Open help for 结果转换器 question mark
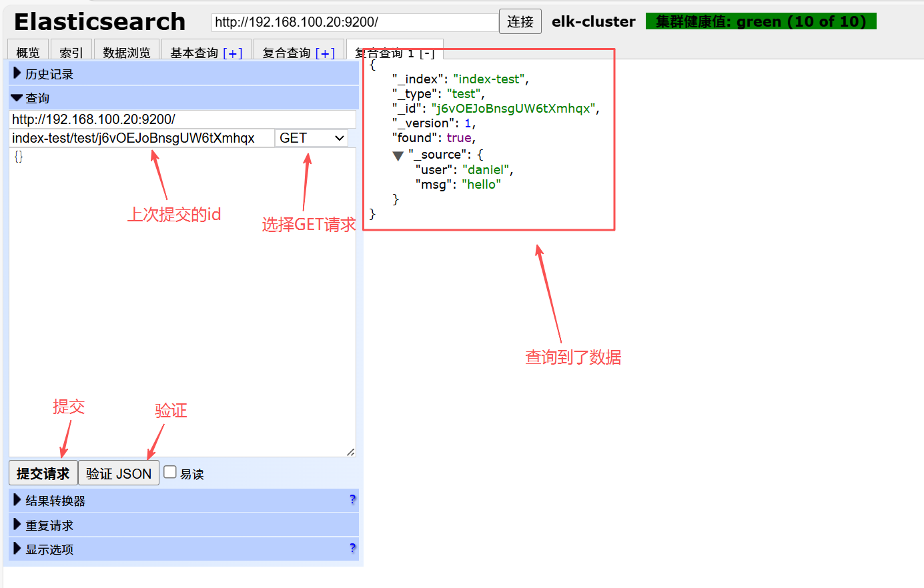 (352, 499)
